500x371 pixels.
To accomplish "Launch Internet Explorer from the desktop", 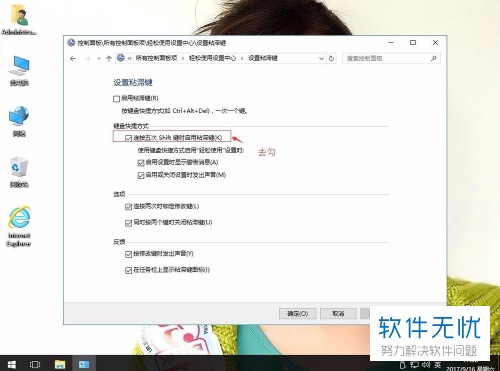I will 19,226.
